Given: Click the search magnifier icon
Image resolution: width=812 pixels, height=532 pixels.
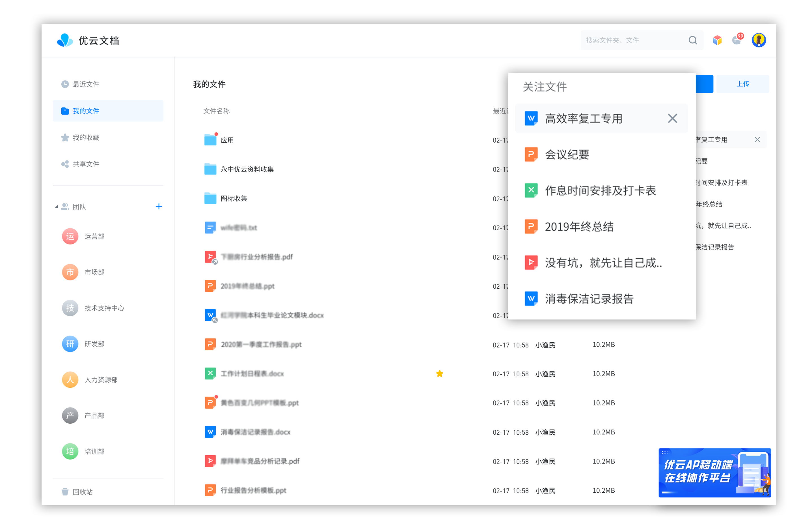Looking at the screenshot, I should pyautogui.click(x=693, y=40).
